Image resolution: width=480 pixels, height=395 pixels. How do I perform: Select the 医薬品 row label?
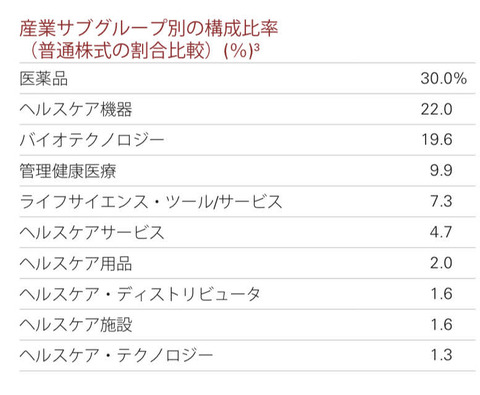point(44,79)
